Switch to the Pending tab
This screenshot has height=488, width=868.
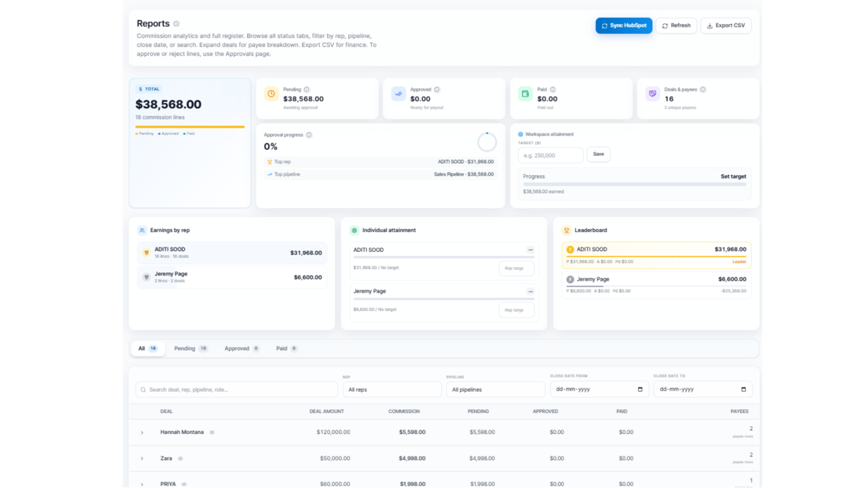[x=191, y=348]
